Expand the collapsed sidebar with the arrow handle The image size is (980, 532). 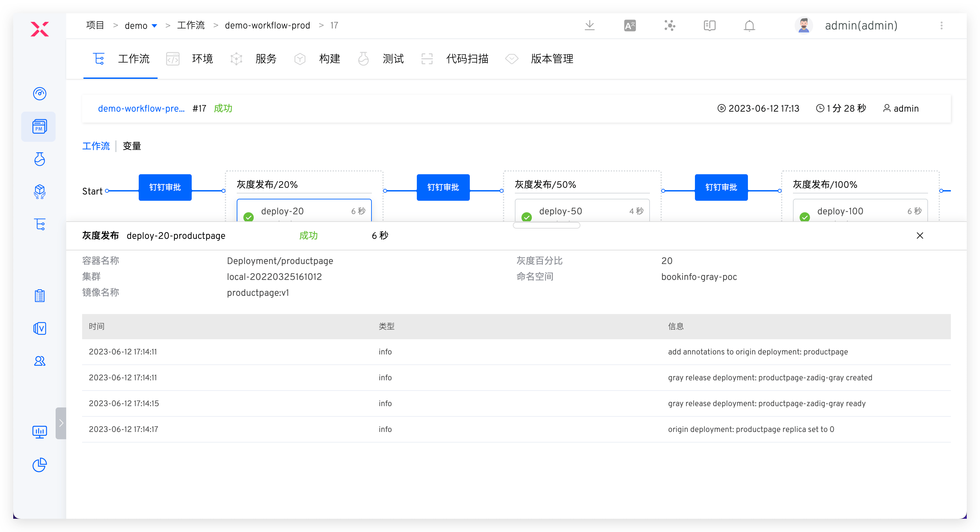61,423
